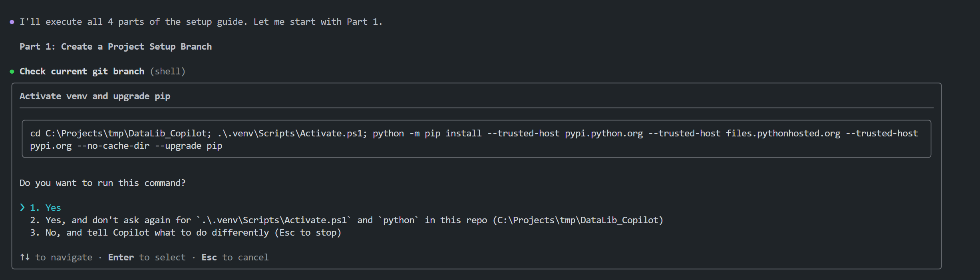Click the '(shell)' label
The width and height of the screenshot is (980, 280).
coord(168,71)
